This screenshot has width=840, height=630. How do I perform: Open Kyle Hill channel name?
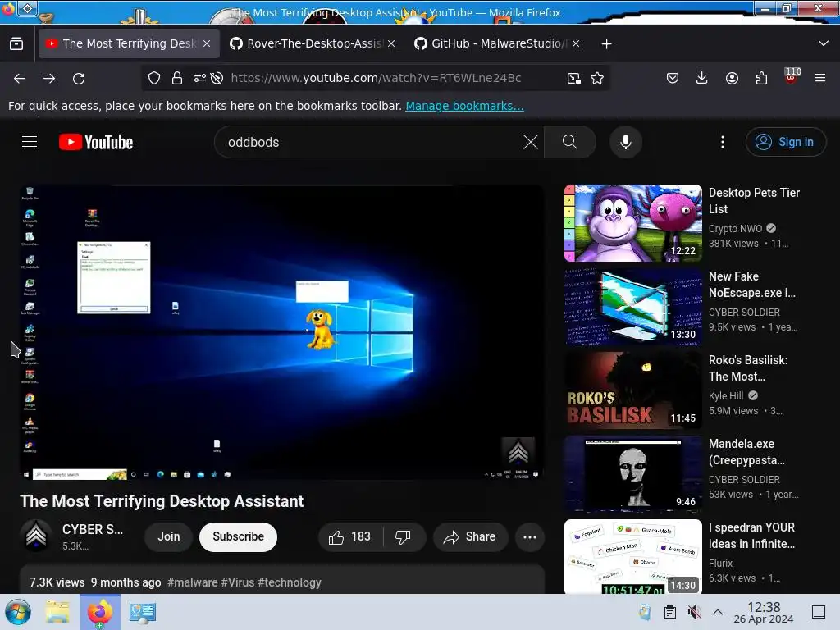click(x=726, y=396)
